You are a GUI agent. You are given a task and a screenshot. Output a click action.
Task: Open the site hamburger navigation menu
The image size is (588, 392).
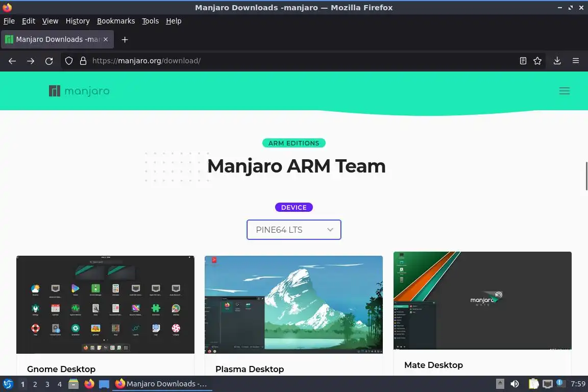pos(565,91)
